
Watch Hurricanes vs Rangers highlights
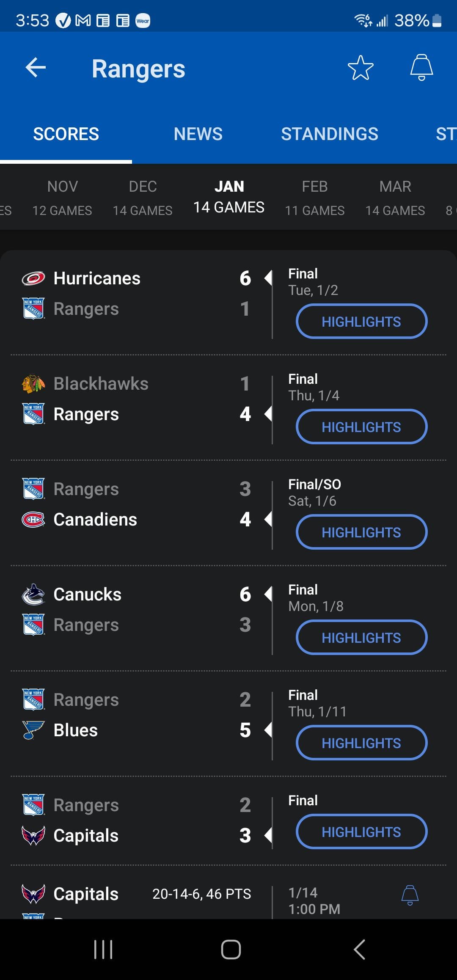tap(361, 322)
